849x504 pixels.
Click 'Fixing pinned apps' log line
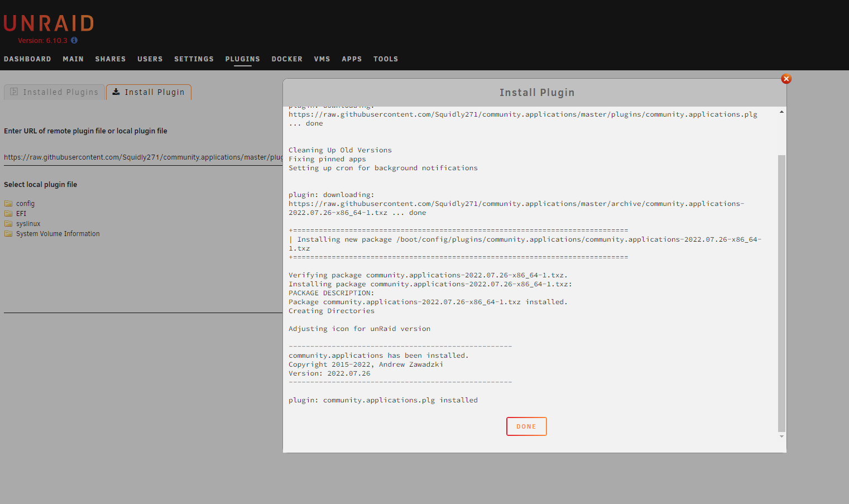pyautogui.click(x=327, y=159)
